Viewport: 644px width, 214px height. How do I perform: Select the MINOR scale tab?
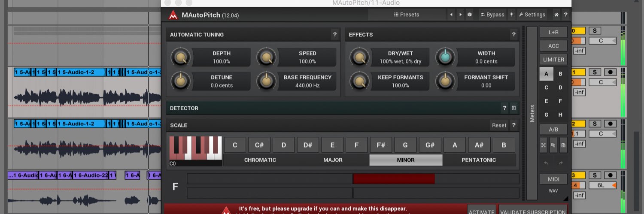click(406, 160)
